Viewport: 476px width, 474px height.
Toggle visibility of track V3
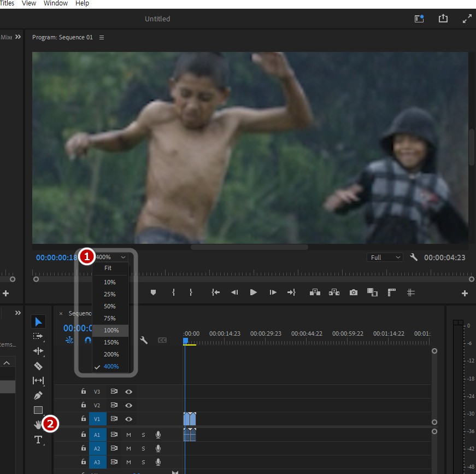[x=129, y=391]
